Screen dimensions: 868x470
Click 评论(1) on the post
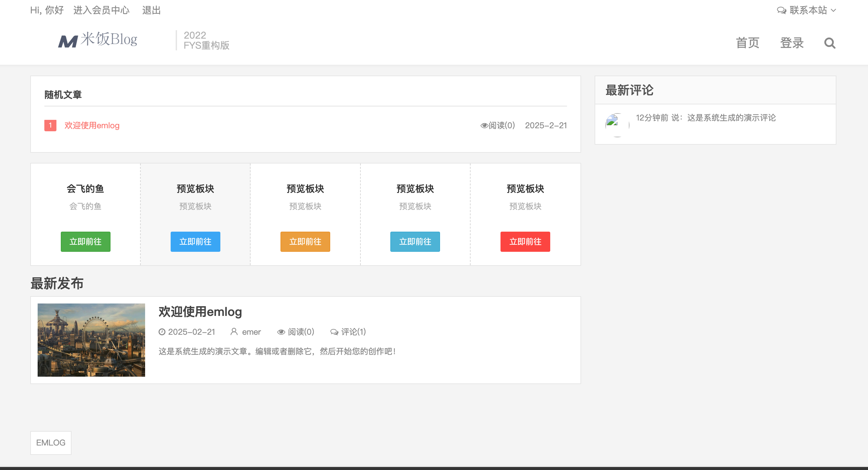coord(353,332)
